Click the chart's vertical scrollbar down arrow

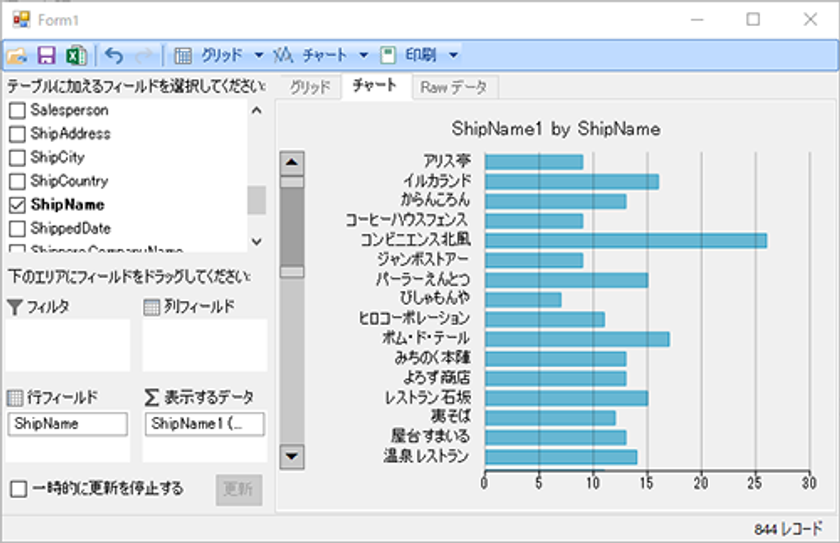point(292,457)
